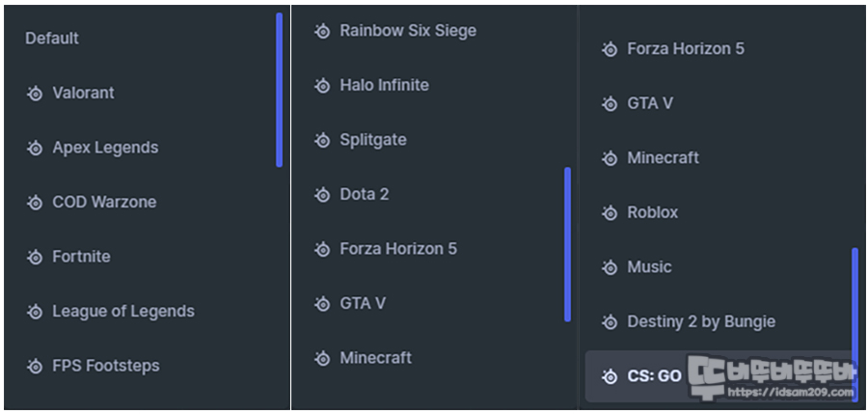
Task: Click the icon next to Fortnite preset
Action: tap(35, 257)
